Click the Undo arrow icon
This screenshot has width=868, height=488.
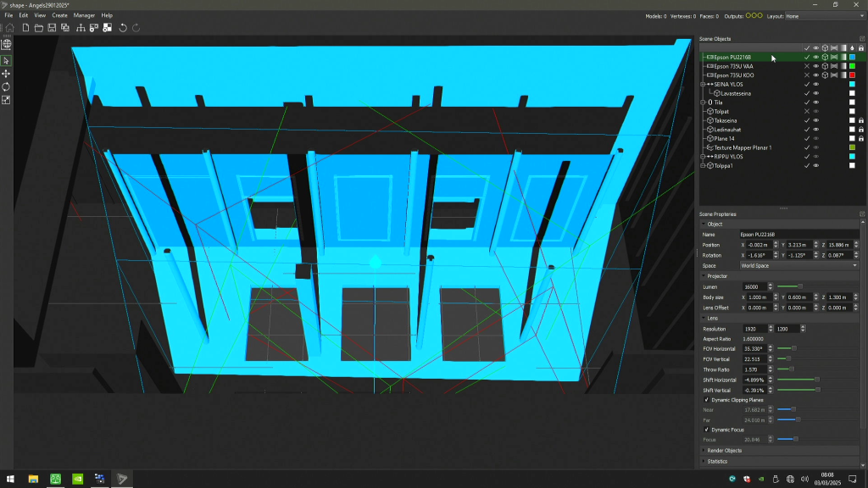tap(123, 28)
